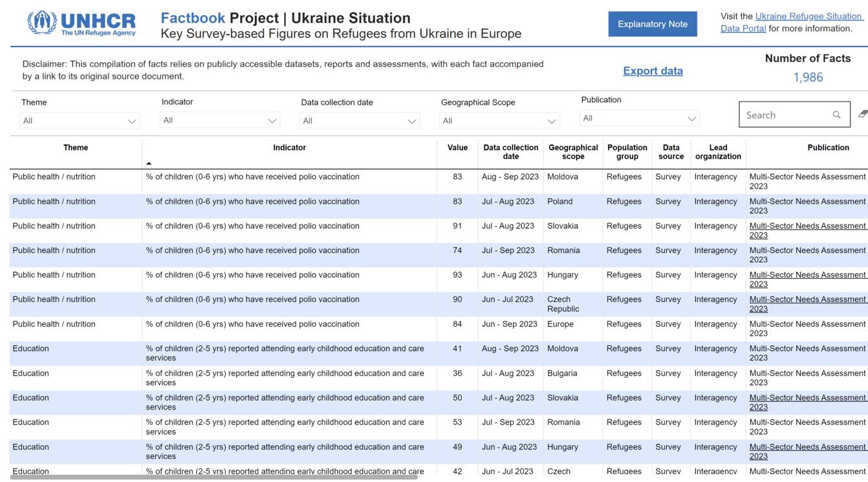
Task: Sort by Population group column header
Action: tap(627, 152)
